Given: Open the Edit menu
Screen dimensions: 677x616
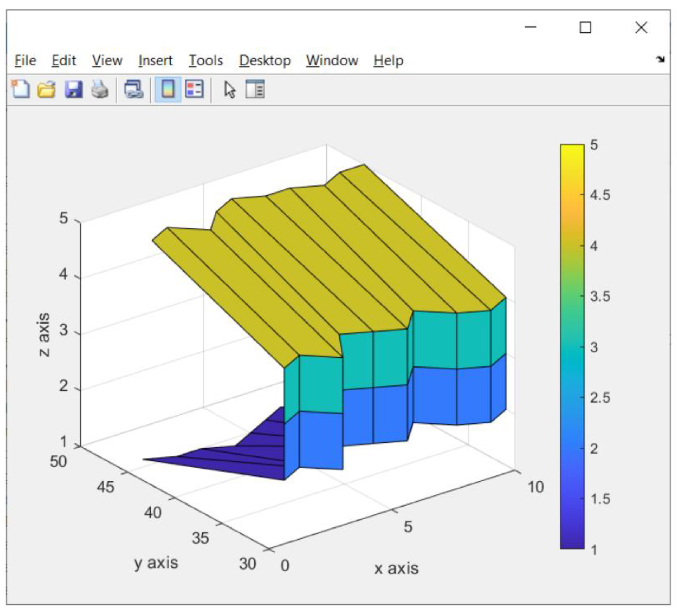Looking at the screenshot, I should click(64, 61).
